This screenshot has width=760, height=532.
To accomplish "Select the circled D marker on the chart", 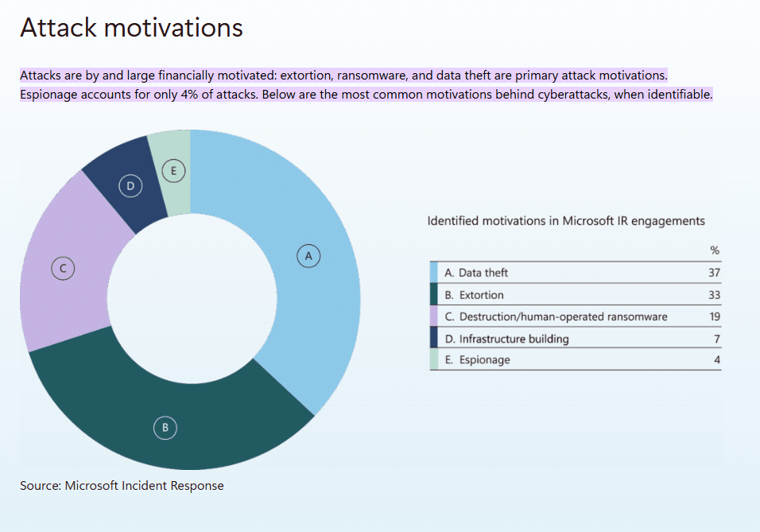I will coord(131,186).
